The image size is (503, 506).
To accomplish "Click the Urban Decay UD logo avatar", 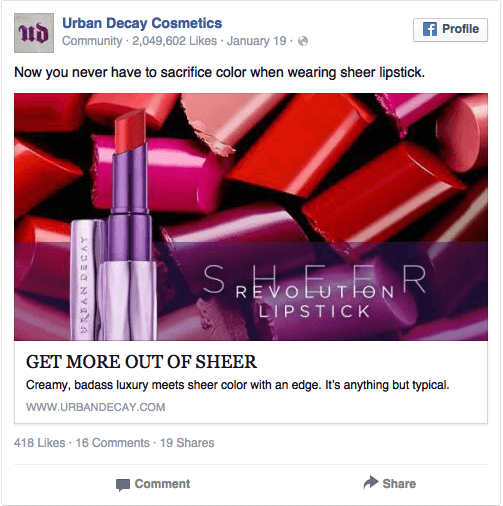I will pyautogui.click(x=34, y=33).
